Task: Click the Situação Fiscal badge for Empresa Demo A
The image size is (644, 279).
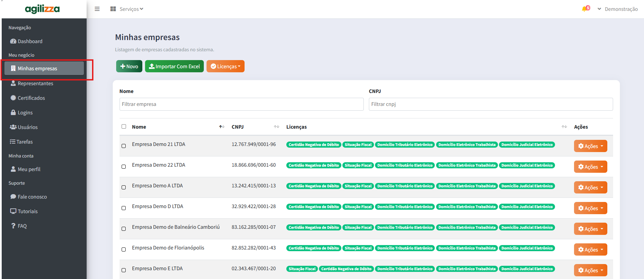Action: coord(358,186)
